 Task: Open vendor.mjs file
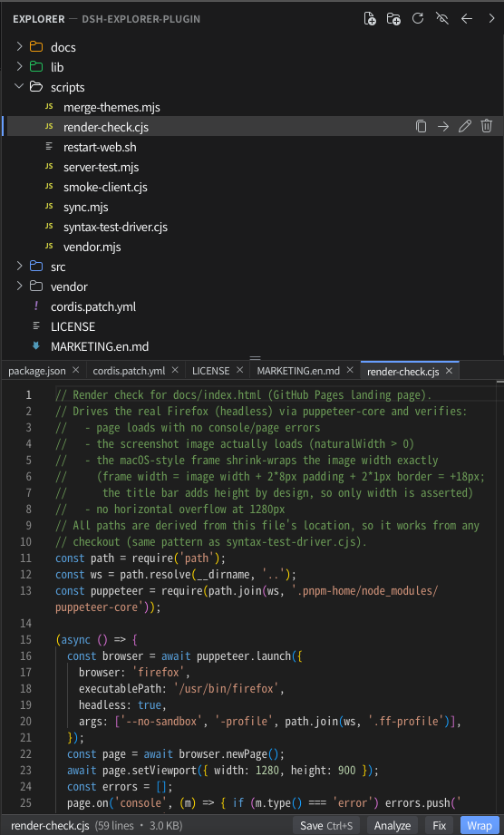click(x=92, y=247)
